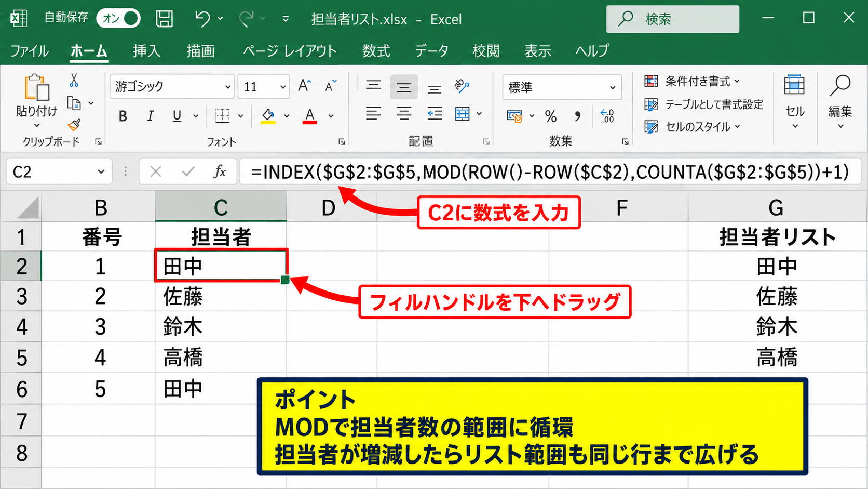Click the Decrease Font Size icon

click(x=331, y=86)
